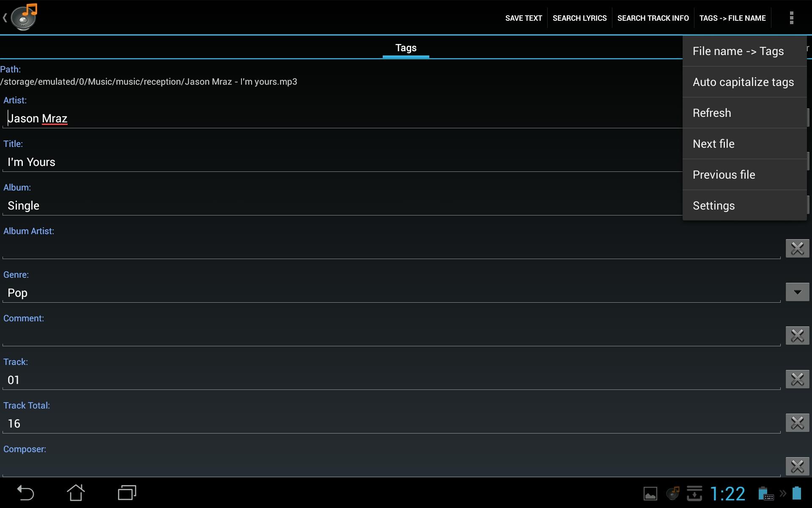Clear the Composer field with X
Viewport: 812px width, 508px height.
(797, 467)
